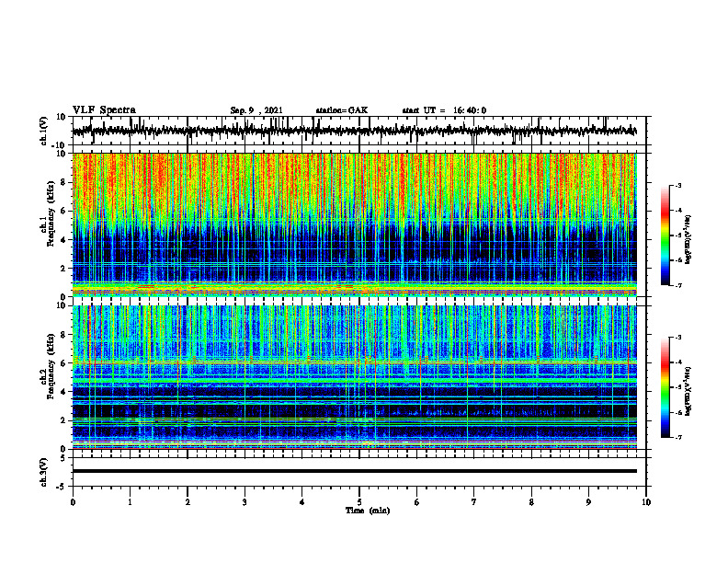
Task: Click the "6" minute tick label
Action: click(417, 502)
